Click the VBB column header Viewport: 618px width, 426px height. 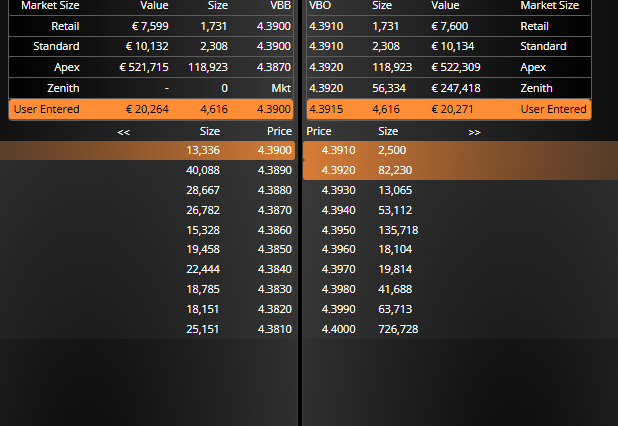280,6
